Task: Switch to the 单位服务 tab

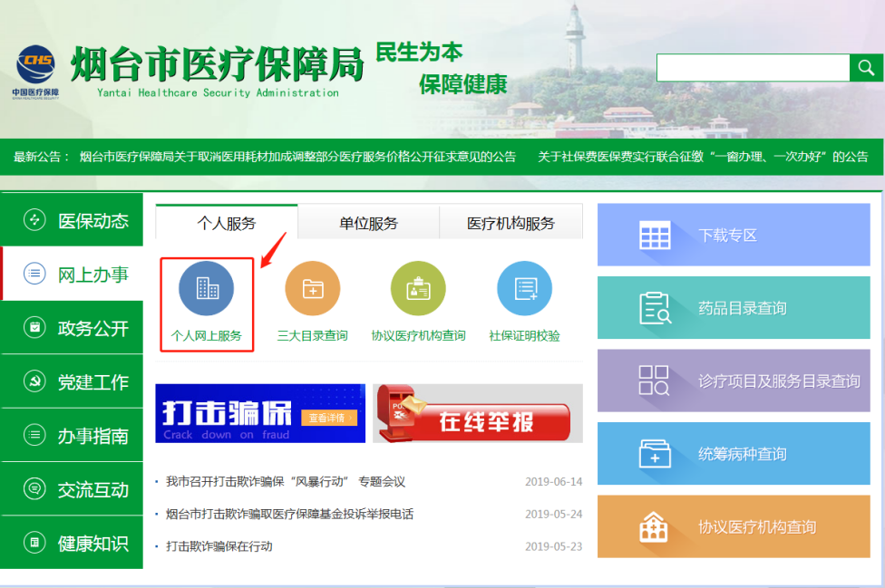Action: pos(368,223)
